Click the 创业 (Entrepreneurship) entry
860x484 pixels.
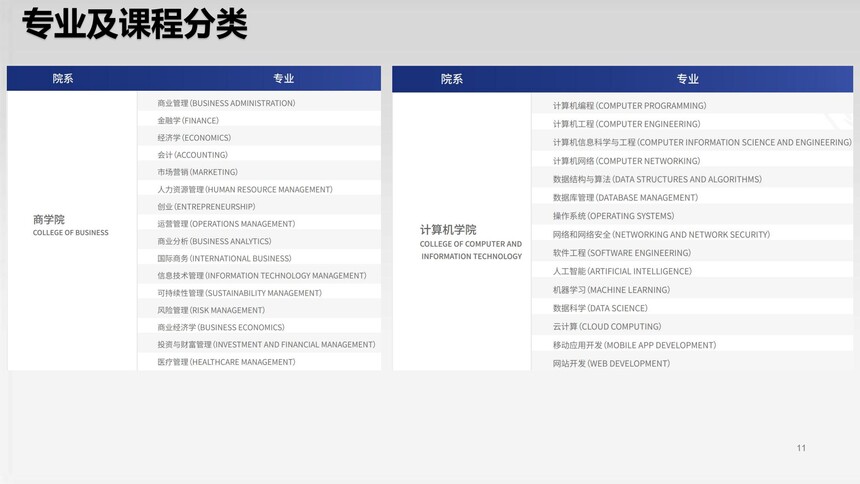click(x=206, y=206)
